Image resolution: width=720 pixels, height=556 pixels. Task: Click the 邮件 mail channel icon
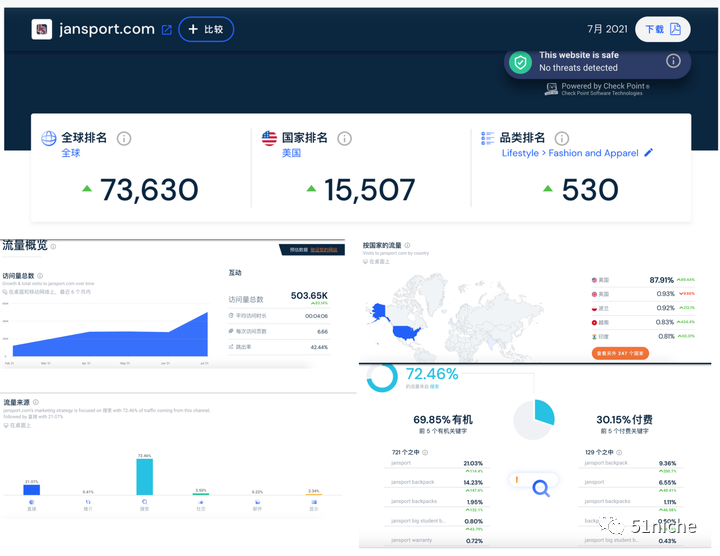[257, 502]
